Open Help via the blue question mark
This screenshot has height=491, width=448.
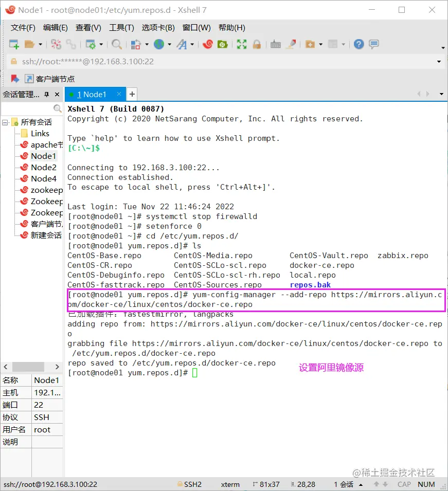coord(359,44)
